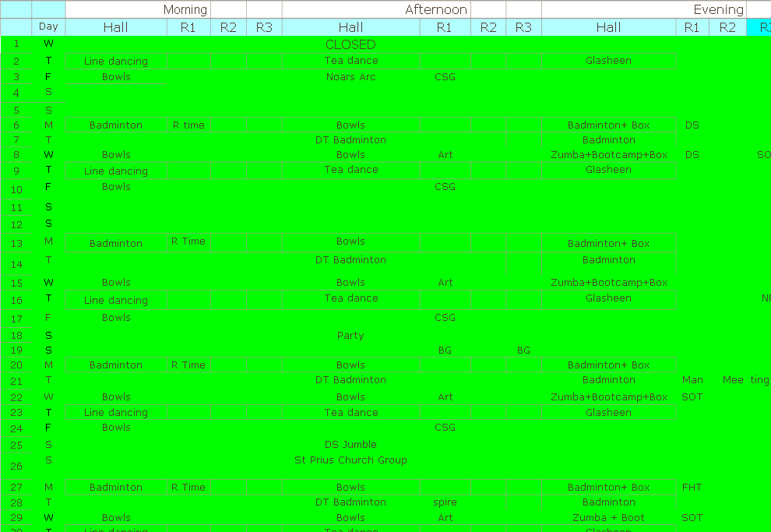Select the 'CLOSED' cell in row 1

pos(350,44)
